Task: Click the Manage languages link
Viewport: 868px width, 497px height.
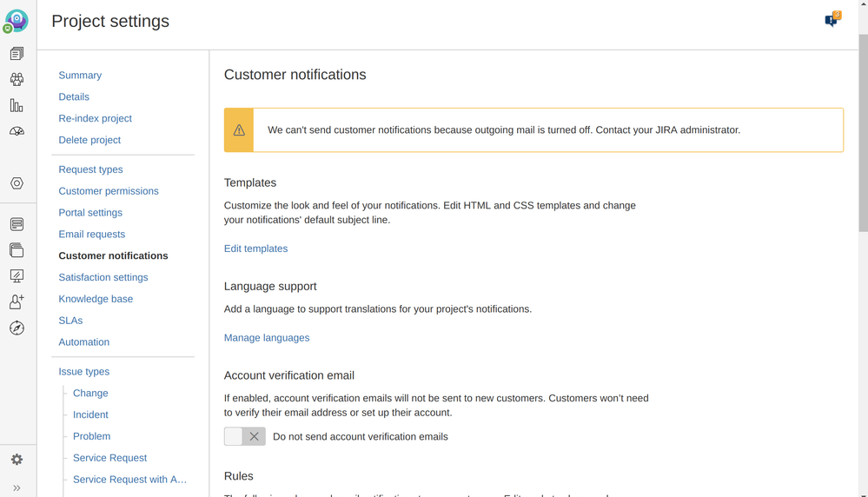Action: click(x=267, y=338)
